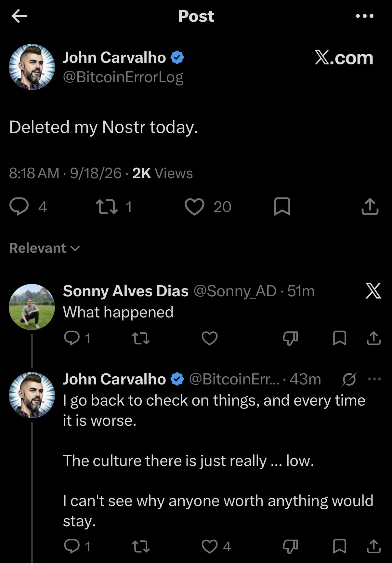Image resolution: width=392 pixels, height=563 pixels.
Task: Open more options on John Carvalho's reply
Action: point(374,379)
